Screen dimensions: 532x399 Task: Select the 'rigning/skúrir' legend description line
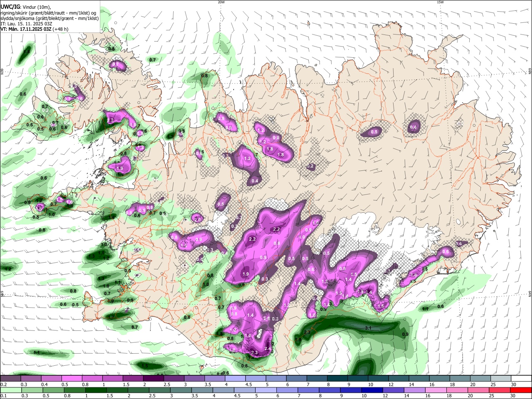tap(49, 12)
